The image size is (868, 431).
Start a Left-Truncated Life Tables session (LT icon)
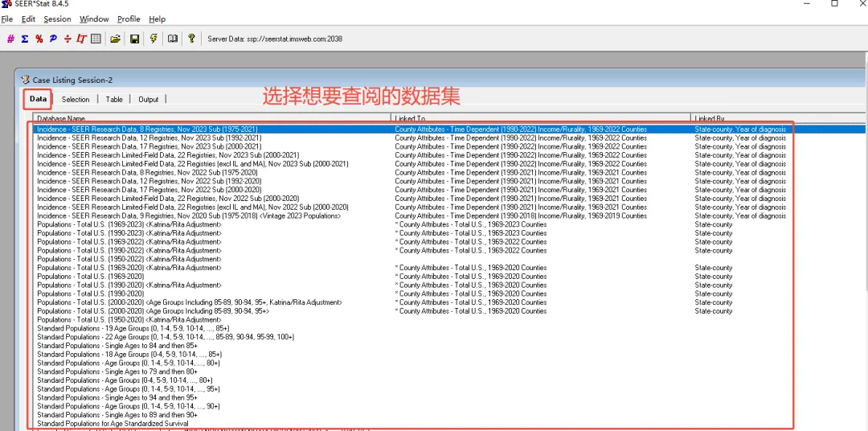click(x=81, y=39)
